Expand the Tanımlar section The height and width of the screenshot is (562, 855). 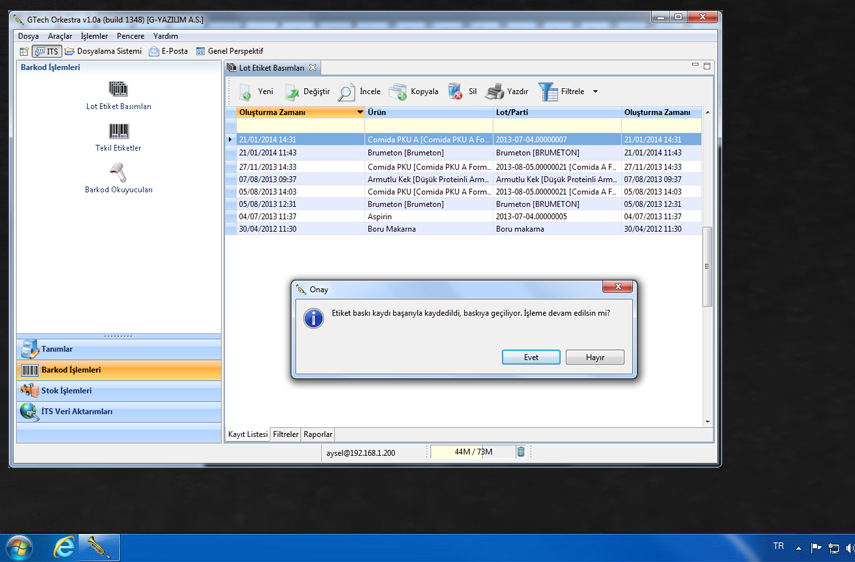[x=119, y=349]
